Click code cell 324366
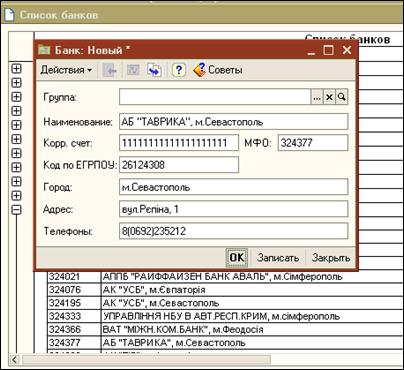The image size is (404, 370). (74, 329)
